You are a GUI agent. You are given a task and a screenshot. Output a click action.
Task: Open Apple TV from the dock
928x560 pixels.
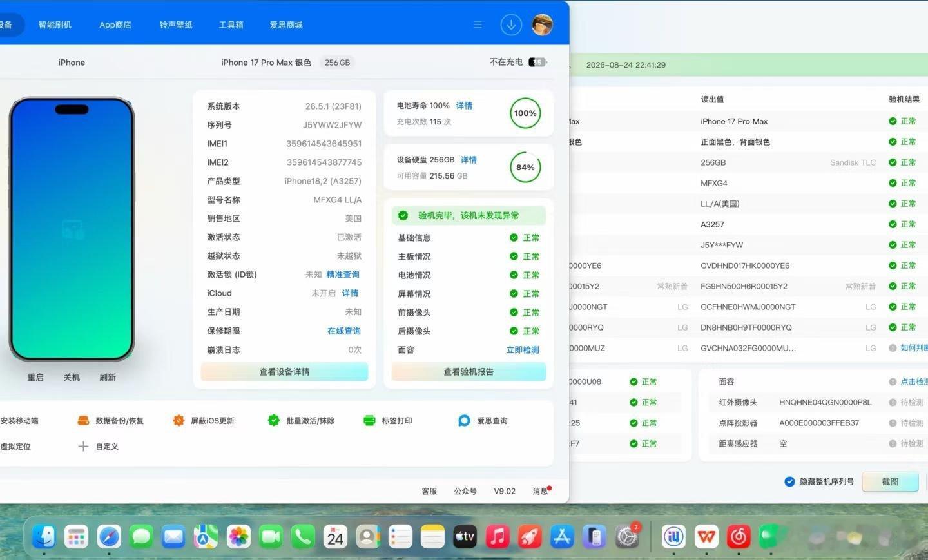click(x=465, y=536)
